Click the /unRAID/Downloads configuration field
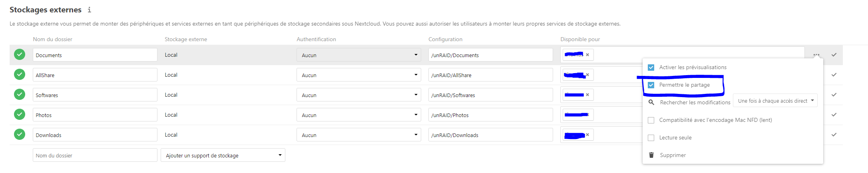Image resolution: width=868 pixels, height=173 pixels. pos(490,135)
